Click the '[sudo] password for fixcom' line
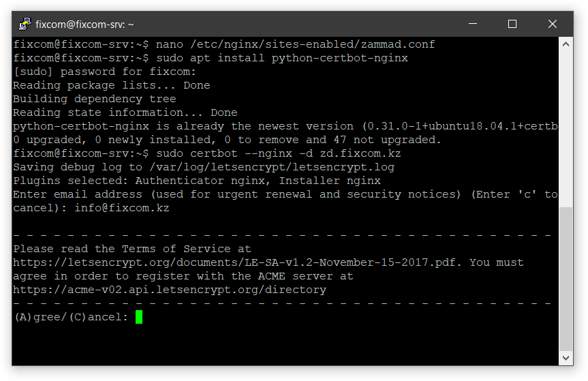 coord(105,72)
